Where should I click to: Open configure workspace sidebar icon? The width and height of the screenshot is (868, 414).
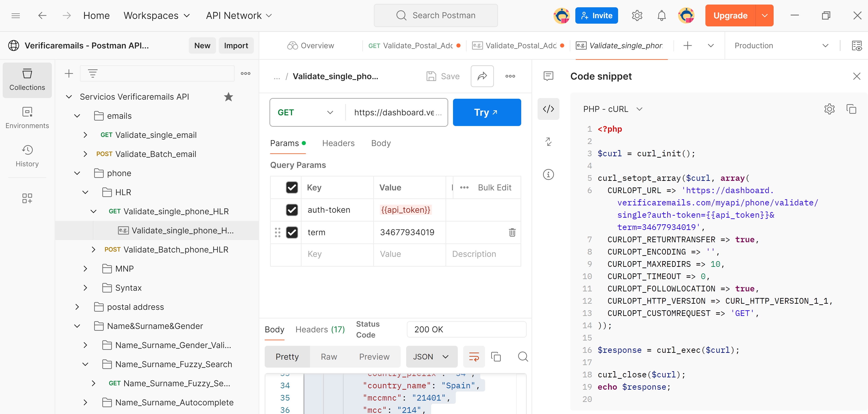(27, 198)
